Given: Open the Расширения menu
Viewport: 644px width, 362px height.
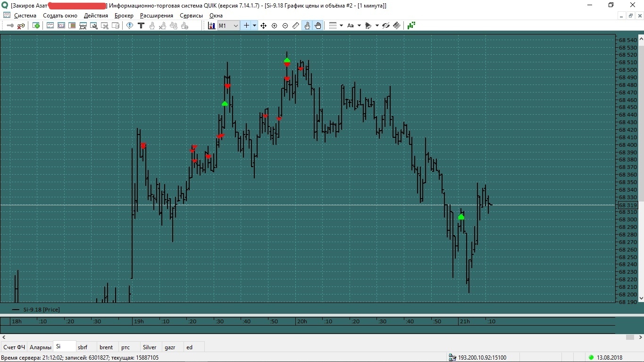Looking at the screenshot, I should point(157,16).
